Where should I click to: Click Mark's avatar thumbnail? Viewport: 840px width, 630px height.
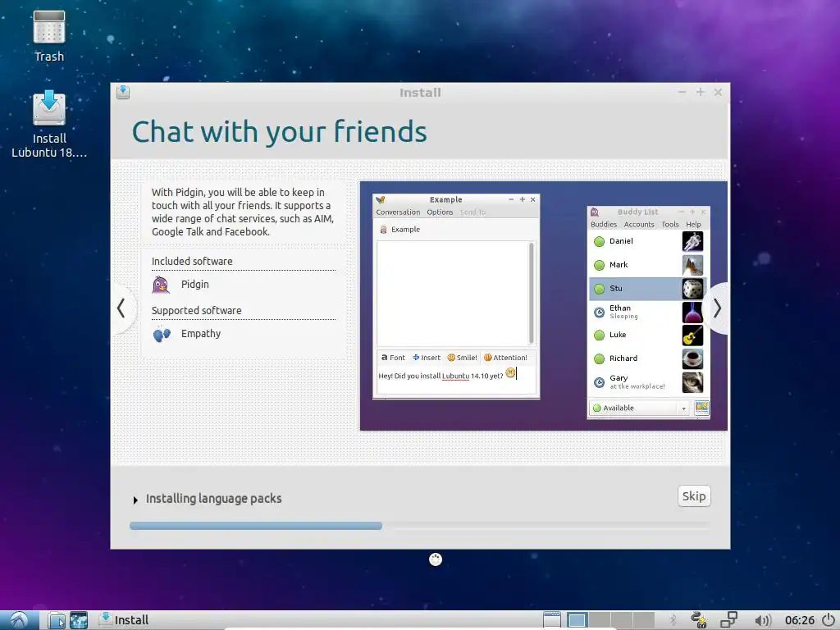(692, 265)
